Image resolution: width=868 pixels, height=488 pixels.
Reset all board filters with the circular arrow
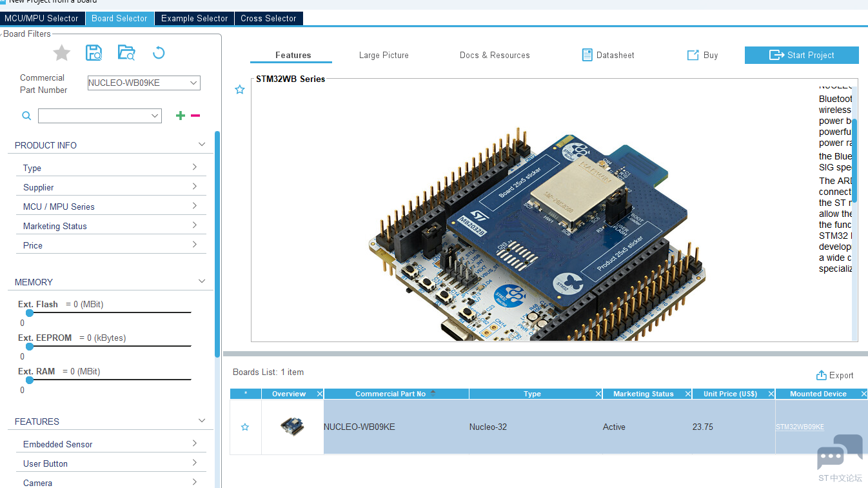[159, 53]
